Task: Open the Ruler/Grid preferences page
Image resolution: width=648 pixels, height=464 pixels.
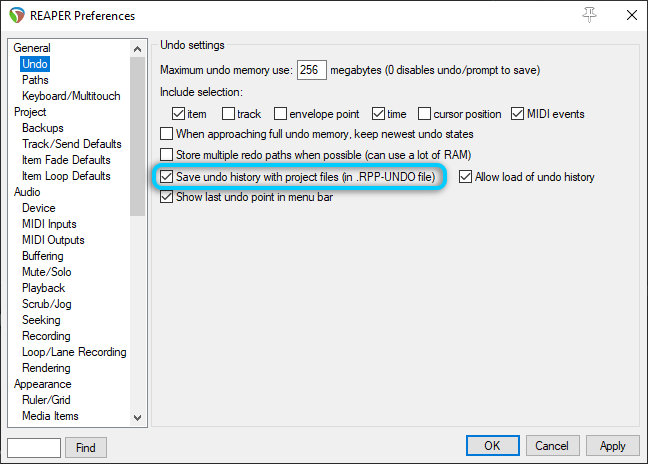Action: 46,400
